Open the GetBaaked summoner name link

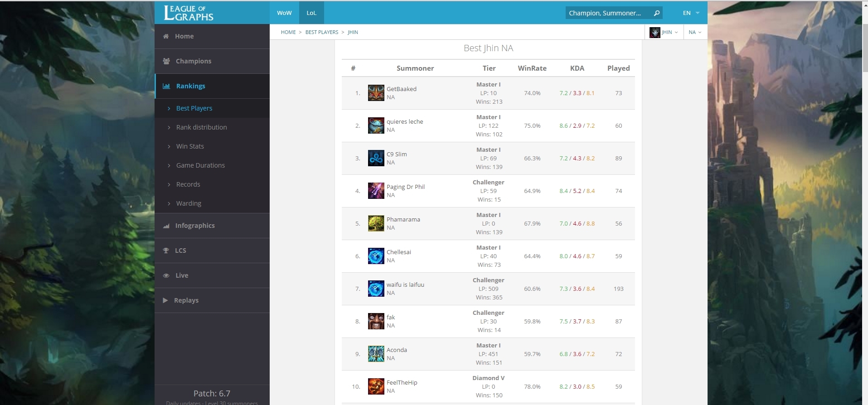(402, 89)
